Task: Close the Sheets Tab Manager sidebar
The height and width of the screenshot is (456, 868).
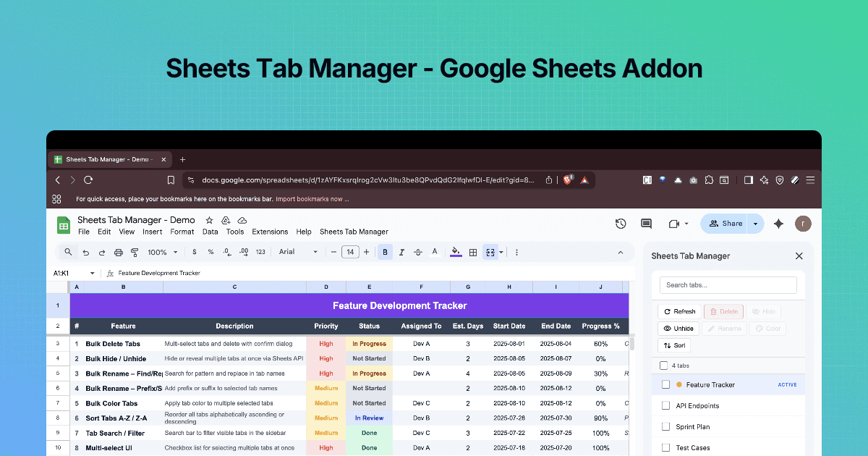Action: pos(799,256)
